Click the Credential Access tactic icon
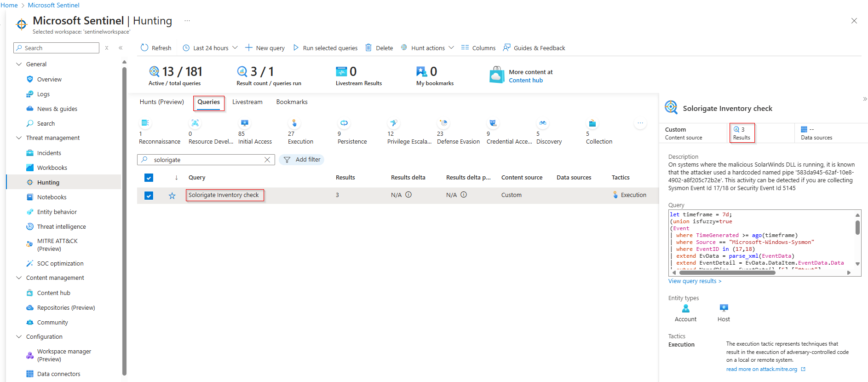 click(x=493, y=123)
